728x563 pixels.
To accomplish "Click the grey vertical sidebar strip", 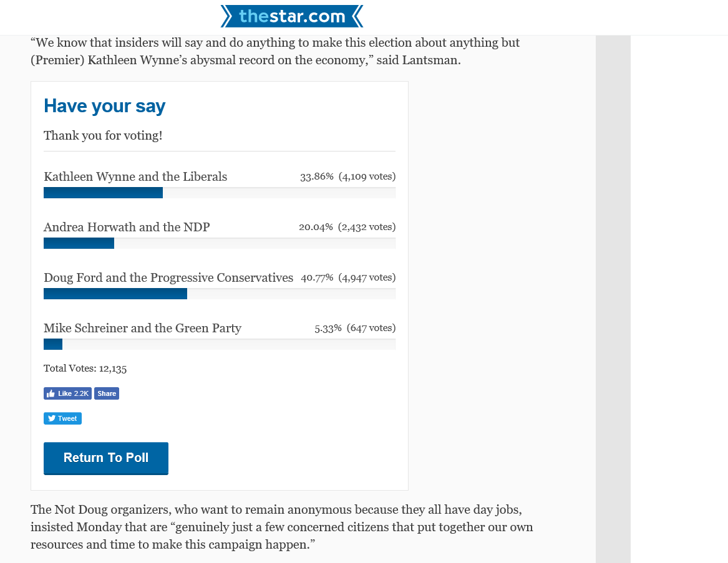I will pyautogui.click(x=613, y=299).
